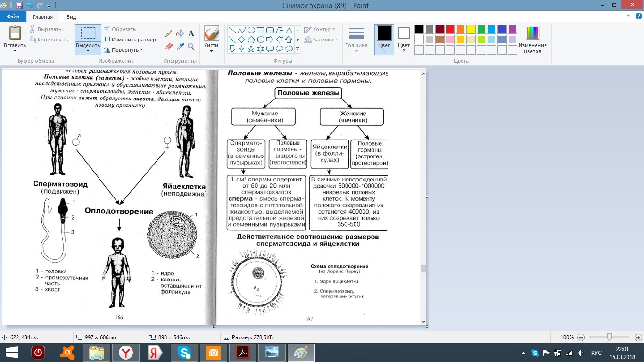This screenshot has height=362, width=644.
Task: Open Skype from the Windows taskbar
Action: point(184,352)
